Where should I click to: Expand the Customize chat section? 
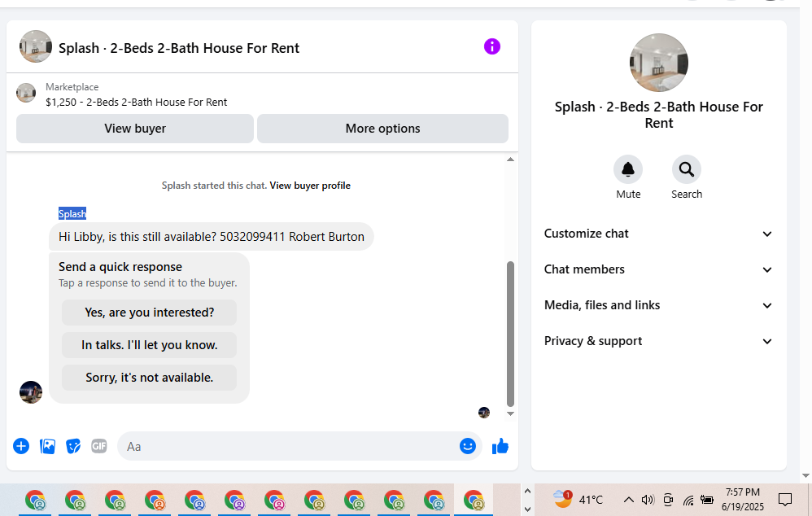[659, 234]
